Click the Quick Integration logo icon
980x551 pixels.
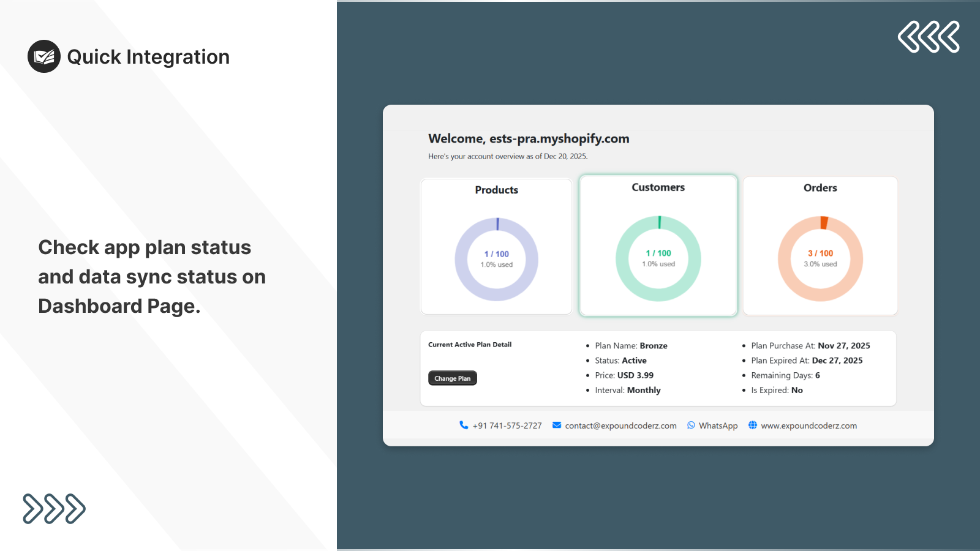tap(44, 56)
